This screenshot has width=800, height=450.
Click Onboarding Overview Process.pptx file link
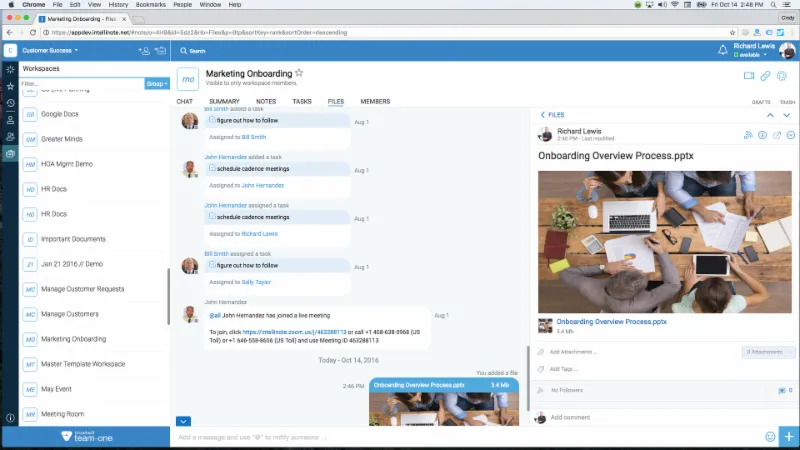click(x=611, y=322)
